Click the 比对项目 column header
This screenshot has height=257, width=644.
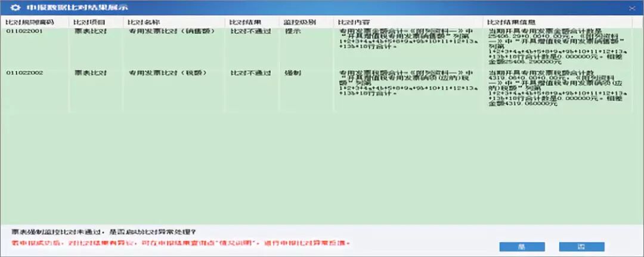pyautogui.click(x=90, y=21)
